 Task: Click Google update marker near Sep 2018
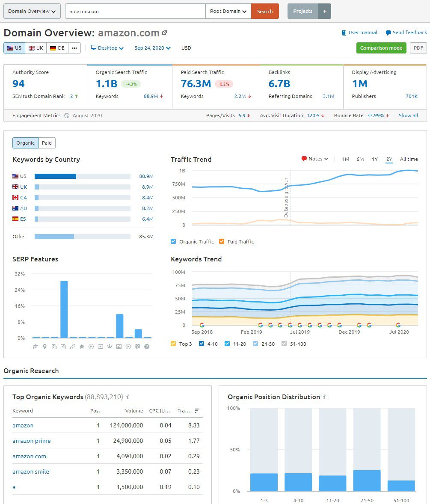pyautogui.click(x=202, y=325)
